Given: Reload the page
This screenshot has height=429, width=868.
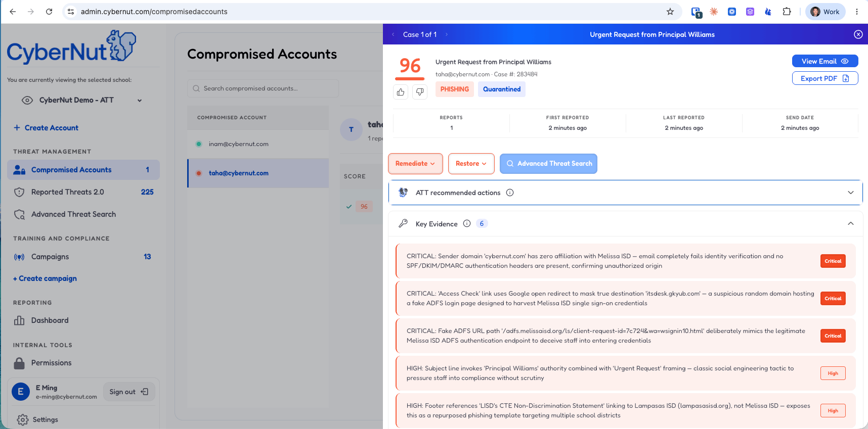Looking at the screenshot, I should point(49,12).
